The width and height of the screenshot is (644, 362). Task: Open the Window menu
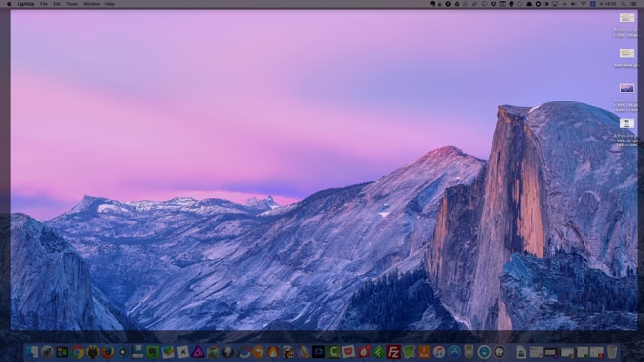pos(91,4)
